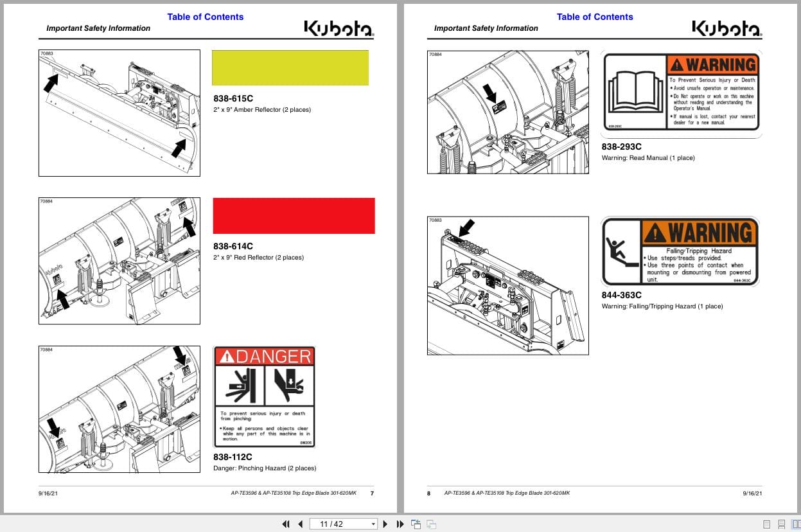Open Table of Contents from the left page
The width and height of the screenshot is (801, 532).
(205, 17)
